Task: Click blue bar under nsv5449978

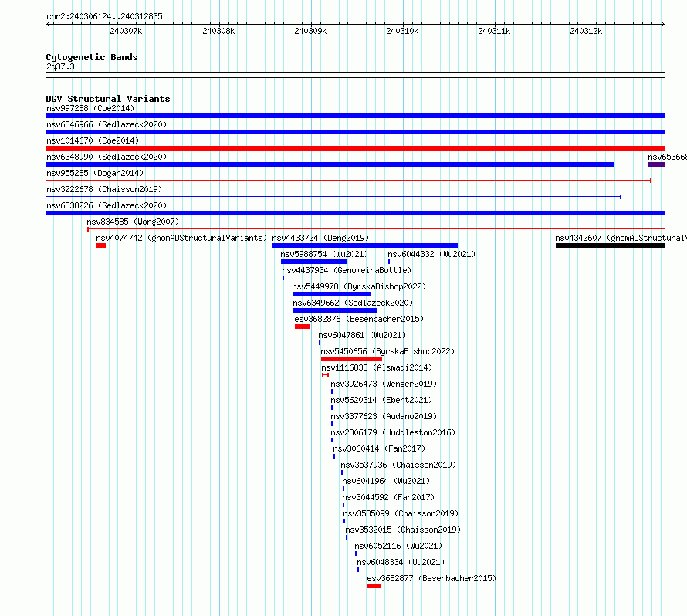Action: coord(332,294)
